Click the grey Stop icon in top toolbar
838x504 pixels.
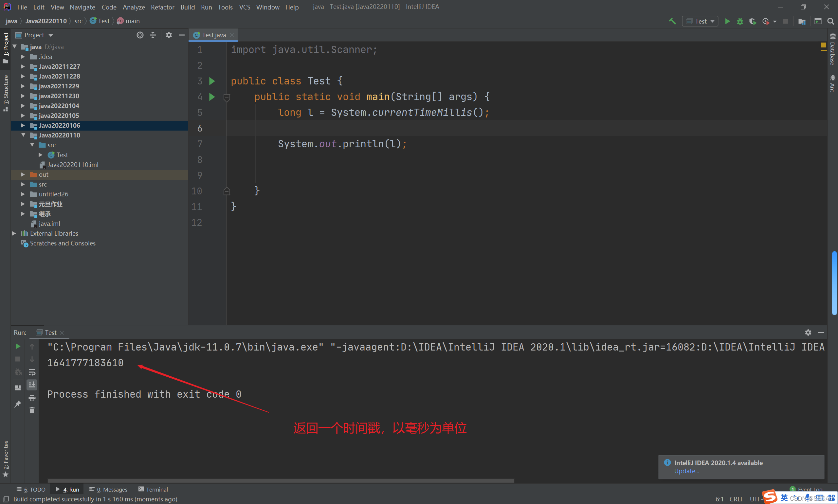[x=785, y=21]
